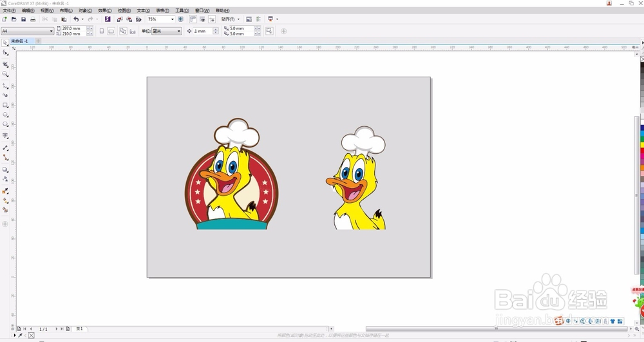Click the New document icon

tap(5, 19)
